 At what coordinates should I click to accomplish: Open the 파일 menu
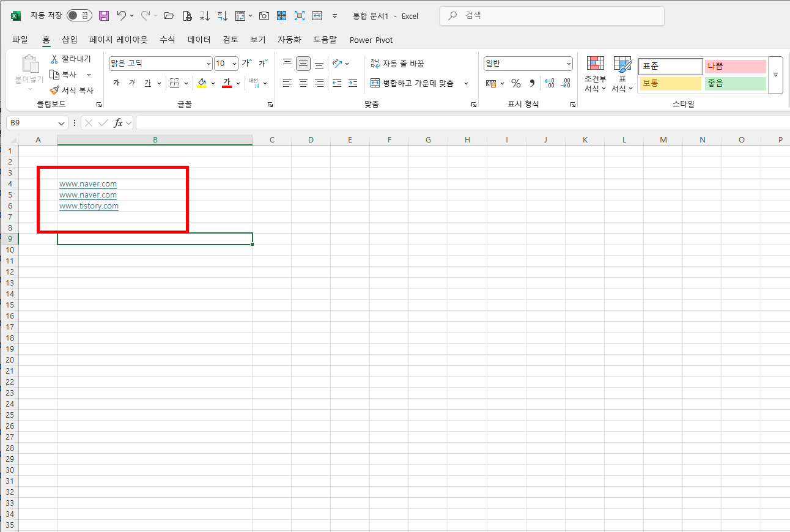click(20, 40)
